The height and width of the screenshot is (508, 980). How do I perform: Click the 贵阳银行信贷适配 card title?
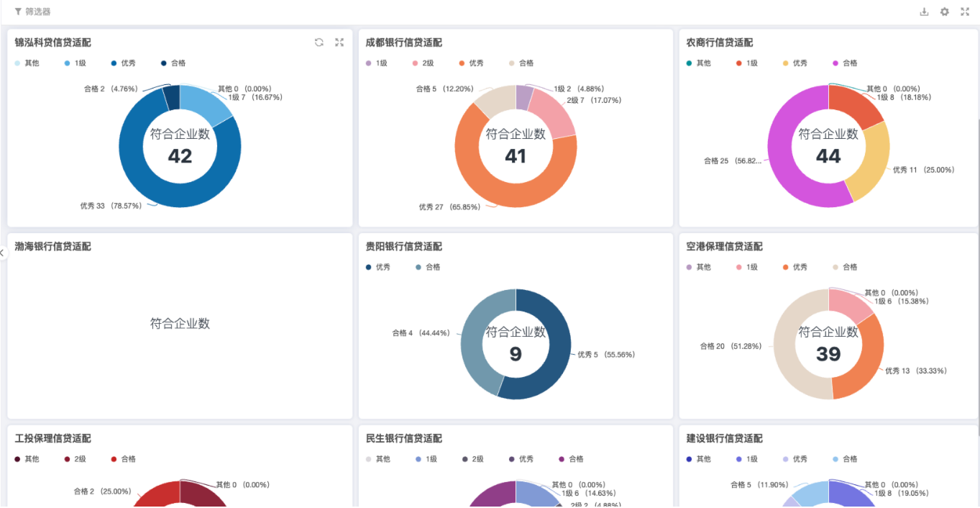click(404, 247)
